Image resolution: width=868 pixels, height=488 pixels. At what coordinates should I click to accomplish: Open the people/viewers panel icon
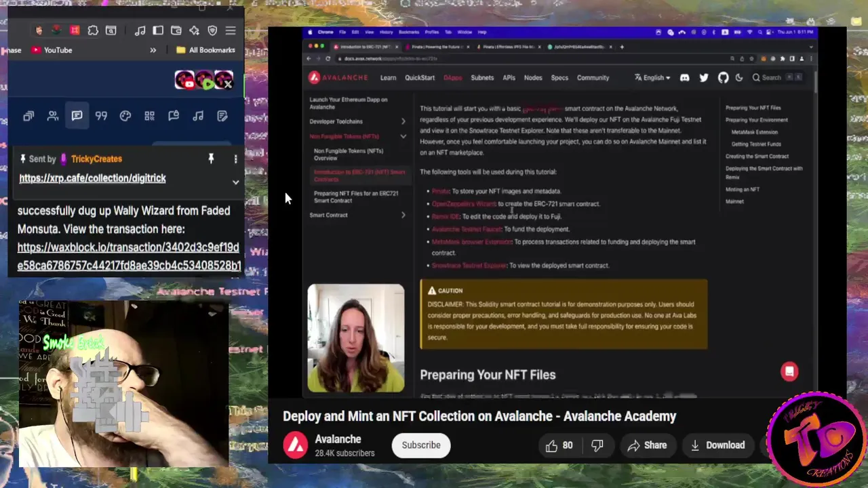(53, 116)
